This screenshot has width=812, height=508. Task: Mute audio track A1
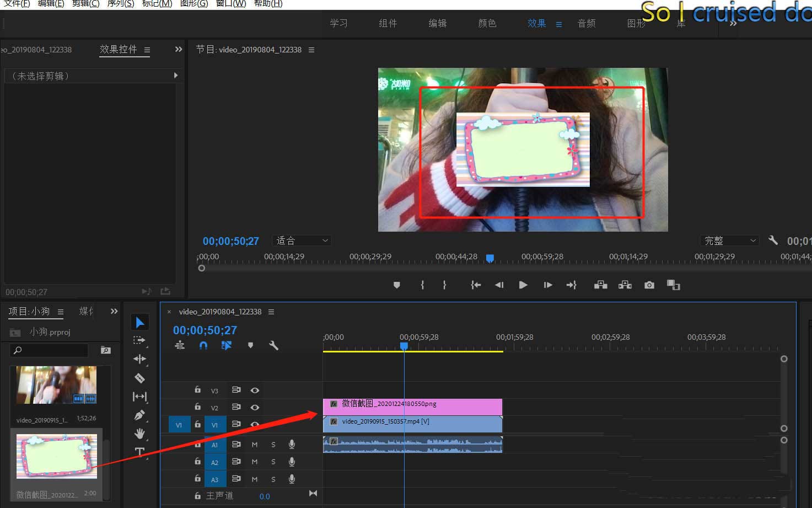pos(255,445)
